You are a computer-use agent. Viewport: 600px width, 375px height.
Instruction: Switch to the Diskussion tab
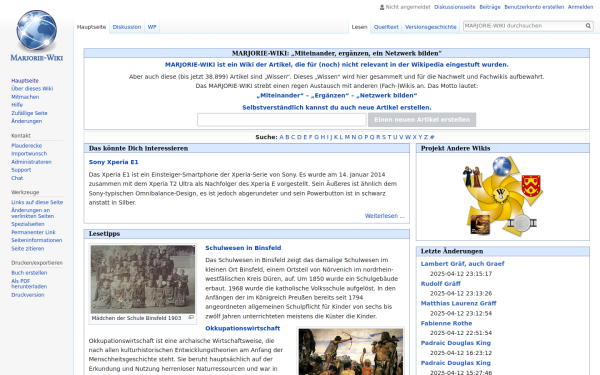pyautogui.click(x=127, y=27)
